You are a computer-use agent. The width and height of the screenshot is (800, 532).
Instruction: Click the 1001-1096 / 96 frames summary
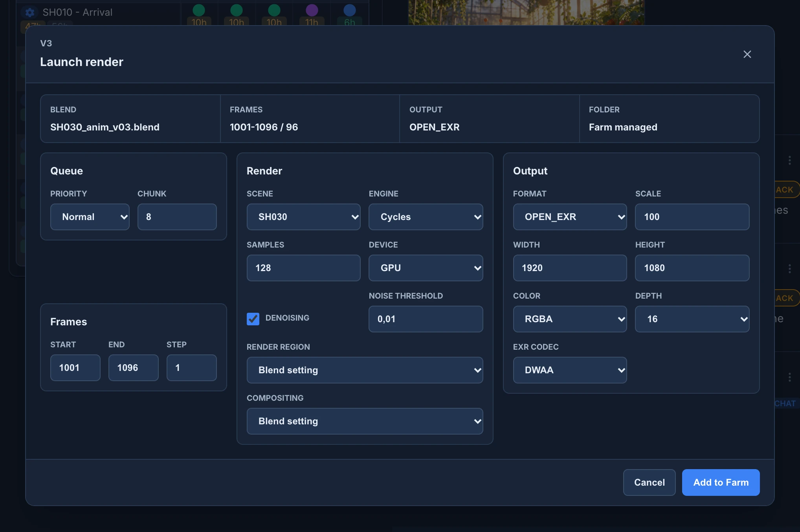264,127
